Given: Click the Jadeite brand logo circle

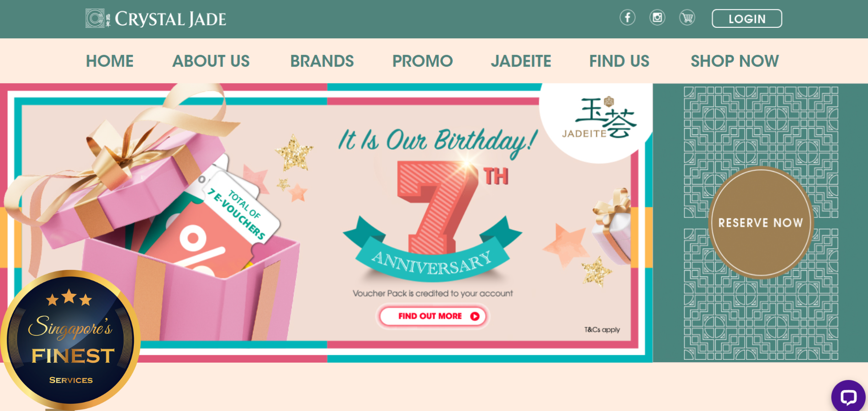Looking at the screenshot, I should (597, 122).
